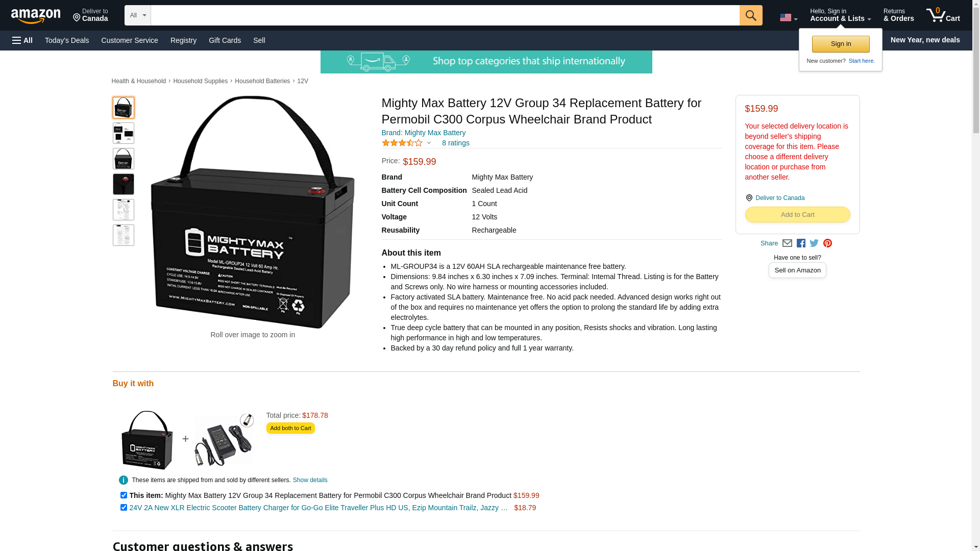
Task: Share on Twitter icon
Action: 814,243
